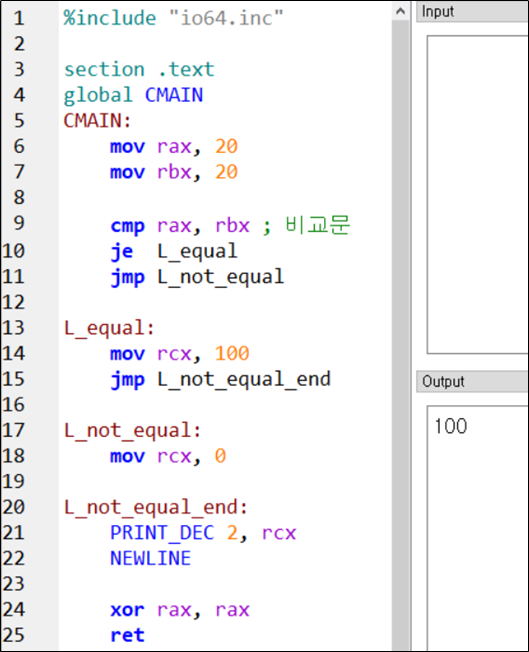Click line number 1 in gutter
Viewport: 529px width, 652px height.
(19, 18)
